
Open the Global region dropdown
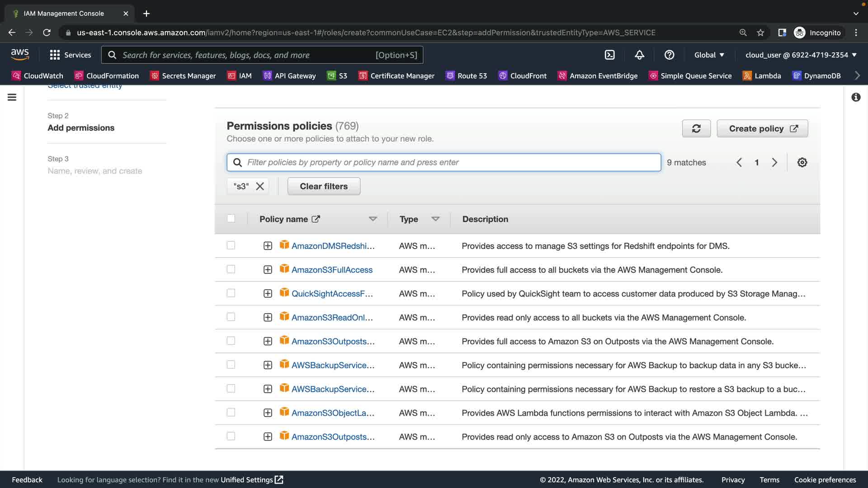coord(709,55)
